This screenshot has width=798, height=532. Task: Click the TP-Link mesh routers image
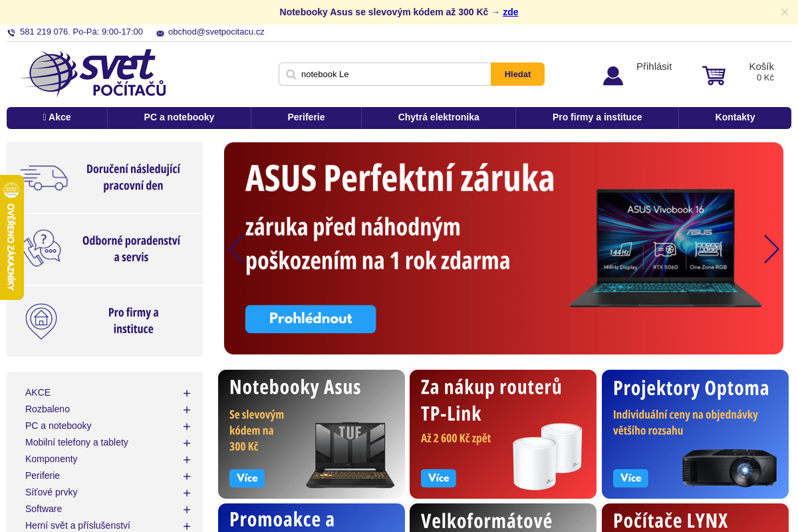(x=547, y=456)
